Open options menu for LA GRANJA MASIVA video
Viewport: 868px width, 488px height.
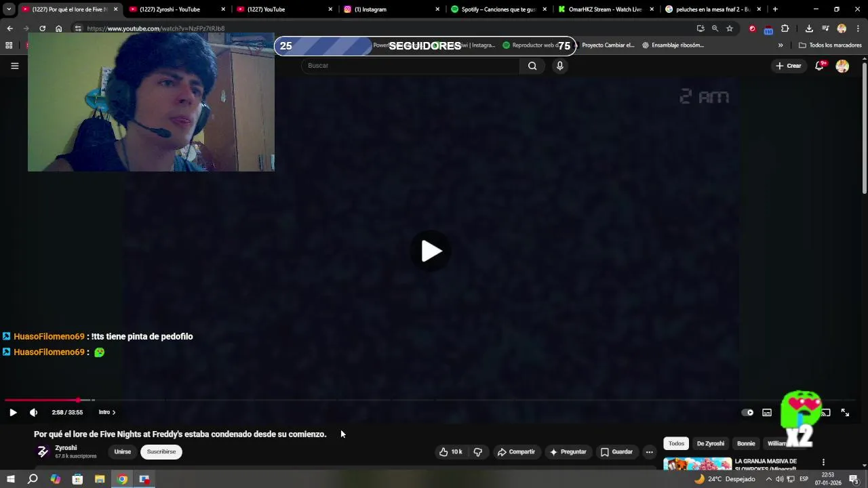coord(823,462)
